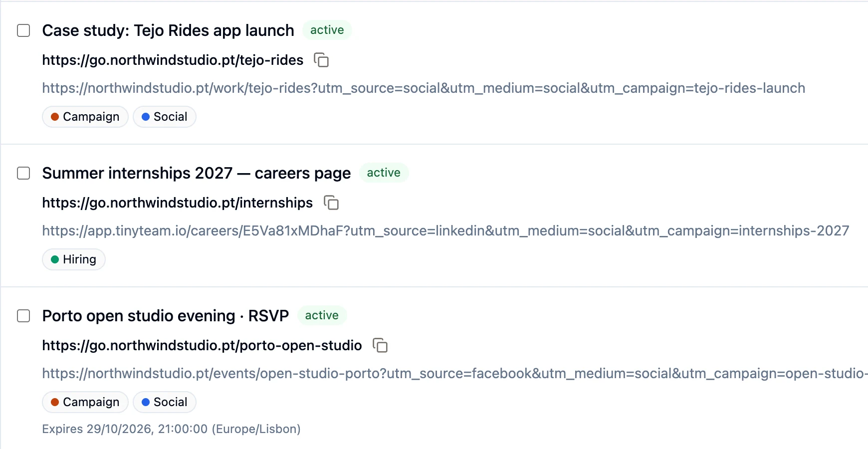Click the go.northwindstudio.pt/internships short URL
The width and height of the screenshot is (868, 449).
pyautogui.click(x=178, y=203)
